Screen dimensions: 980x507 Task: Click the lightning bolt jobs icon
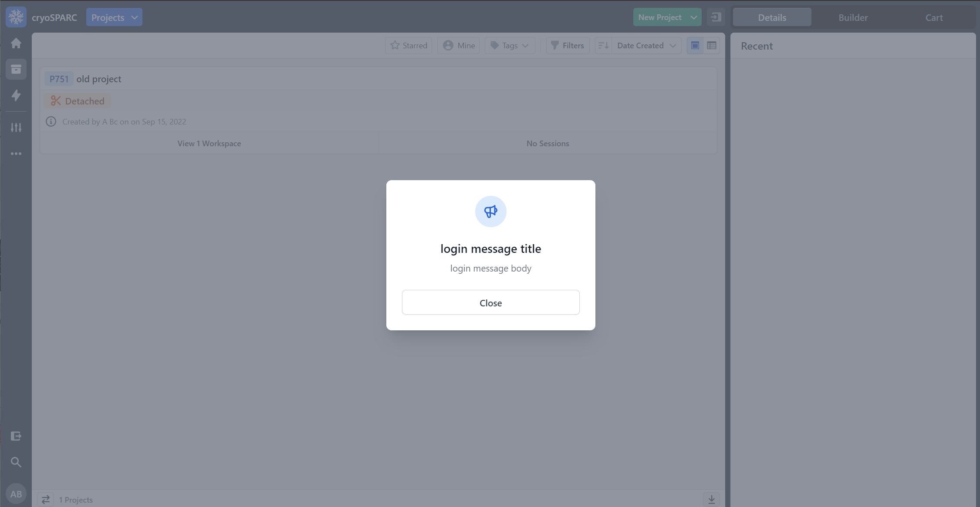pos(16,95)
